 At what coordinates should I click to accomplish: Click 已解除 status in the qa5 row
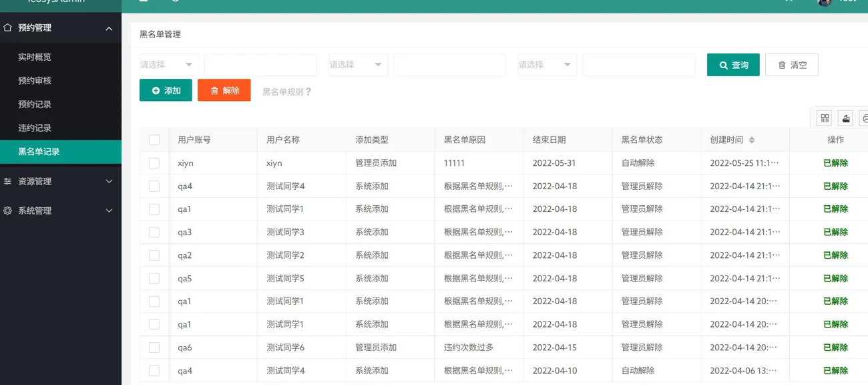coord(835,279)
